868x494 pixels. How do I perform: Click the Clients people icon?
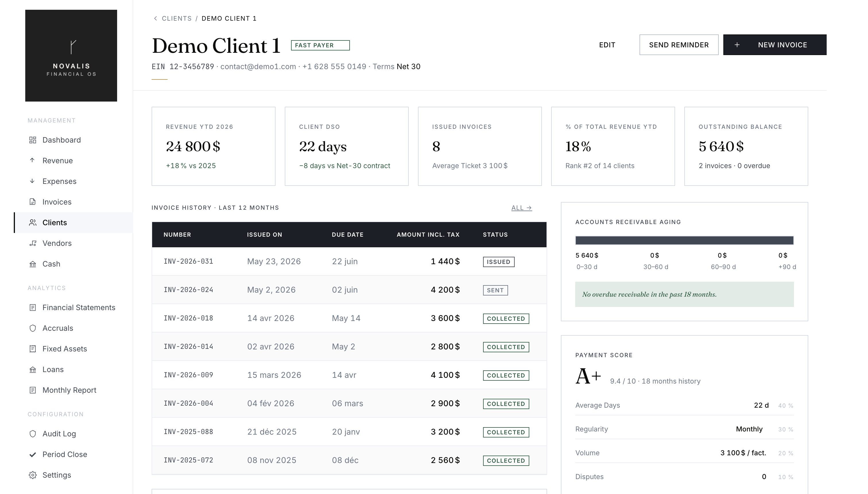[x=33, y=223]
